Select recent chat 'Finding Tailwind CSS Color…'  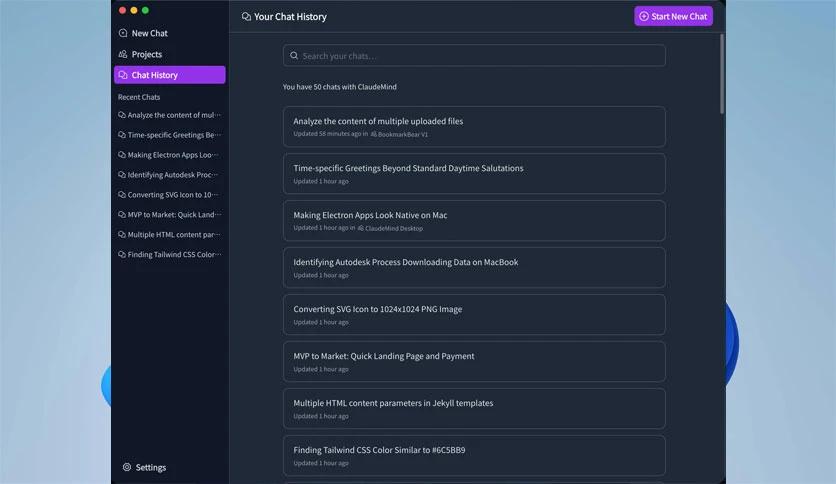(170, 254)
